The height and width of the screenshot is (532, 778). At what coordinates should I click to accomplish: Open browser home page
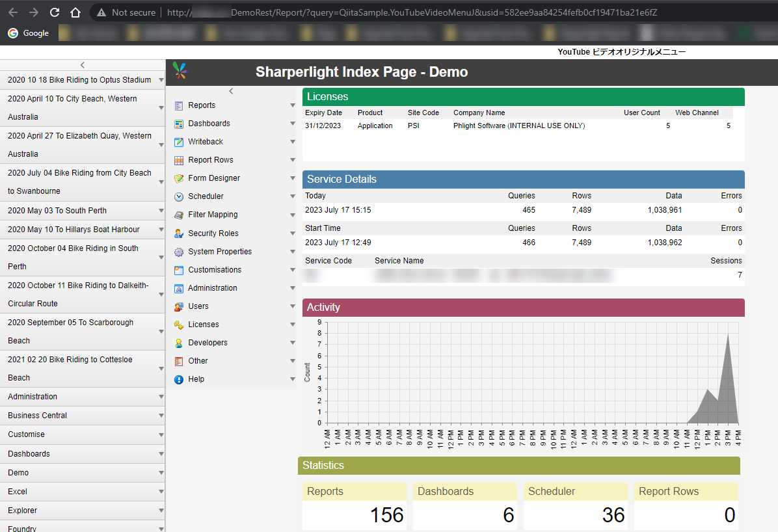[x=75, y=12]
